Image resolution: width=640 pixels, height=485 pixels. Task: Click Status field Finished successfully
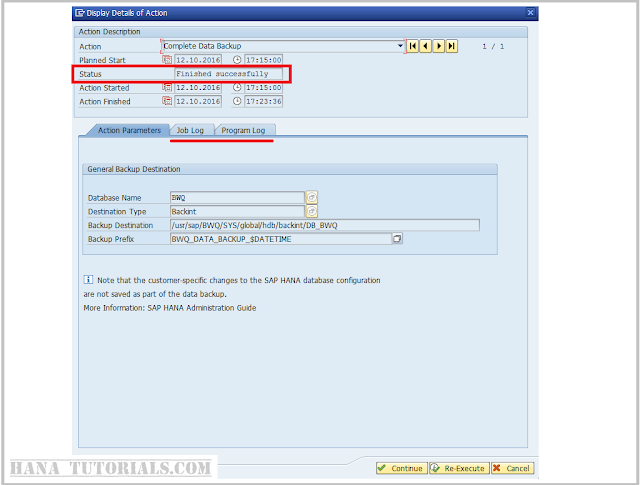228,74
